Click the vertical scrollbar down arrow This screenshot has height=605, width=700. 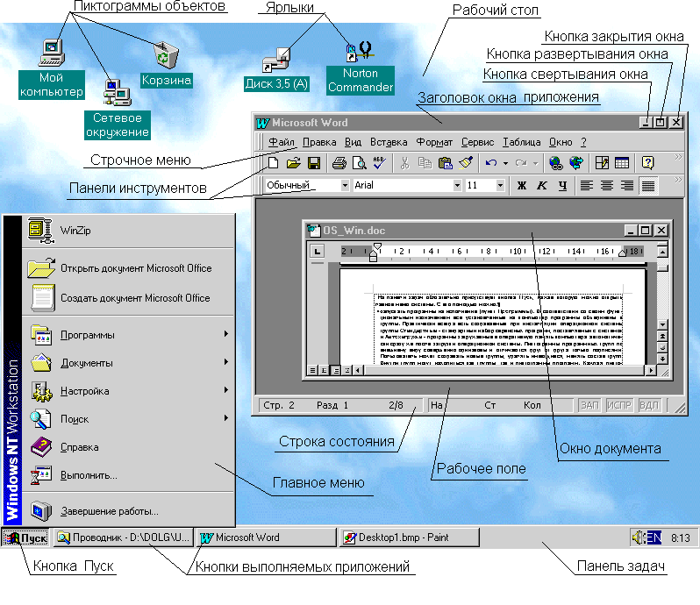click(662, 324)
